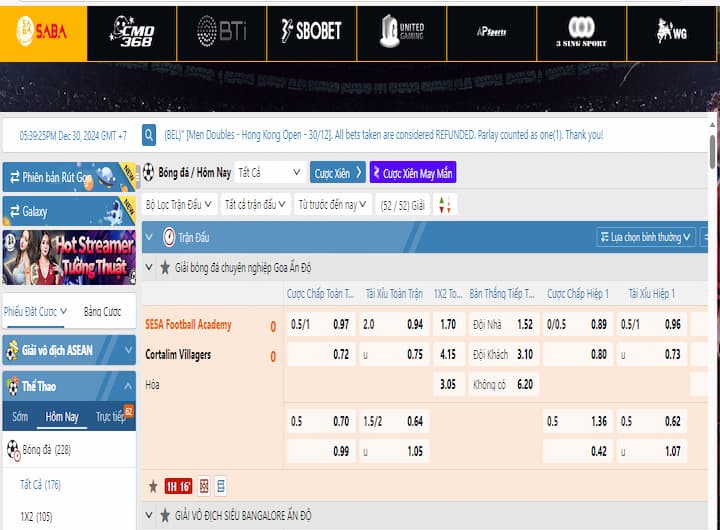Toggle favorite star for Bangalore Super Division
The image size is (720, 530).
[165, 516]
